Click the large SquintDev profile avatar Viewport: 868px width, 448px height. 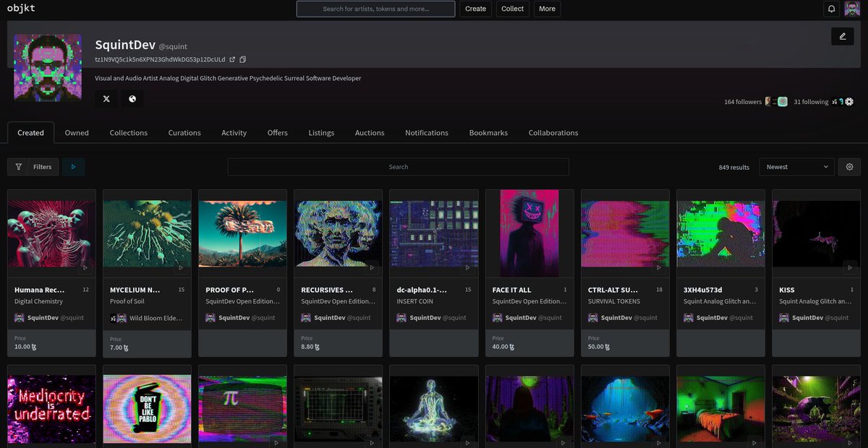[47, 67]
